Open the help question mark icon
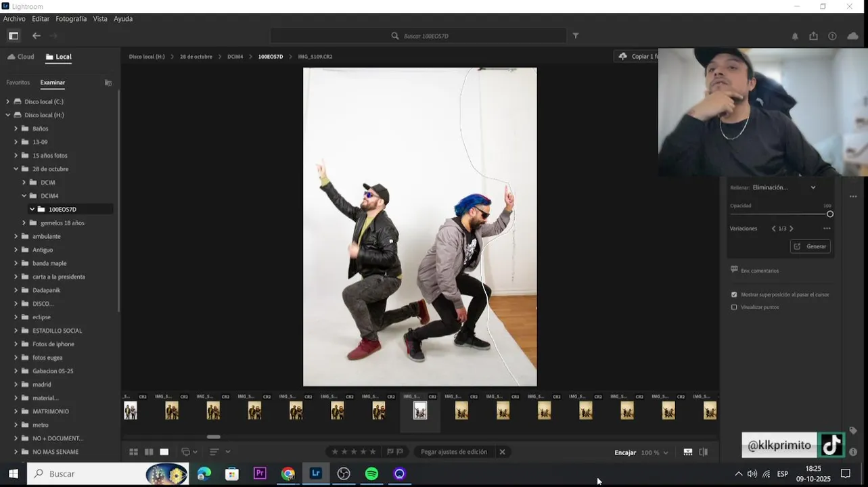The image size is (868, 487). click(x=832, y=36)
